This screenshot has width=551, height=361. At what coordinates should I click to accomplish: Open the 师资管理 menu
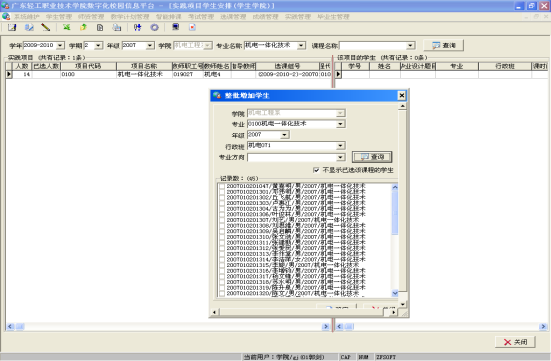coord(91,17)
